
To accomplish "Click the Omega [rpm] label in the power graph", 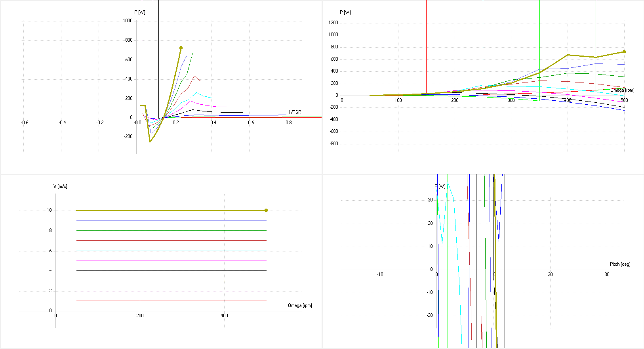I will tap(622, 90).
